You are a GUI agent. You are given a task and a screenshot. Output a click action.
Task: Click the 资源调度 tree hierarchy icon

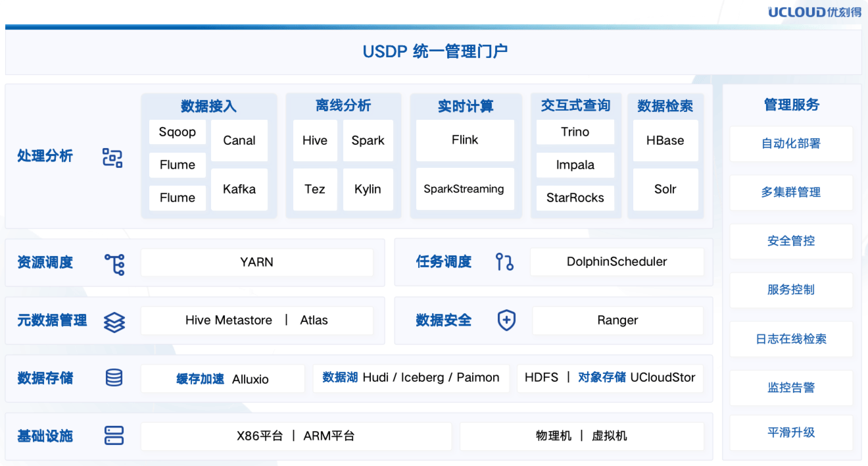pos(114,263)
